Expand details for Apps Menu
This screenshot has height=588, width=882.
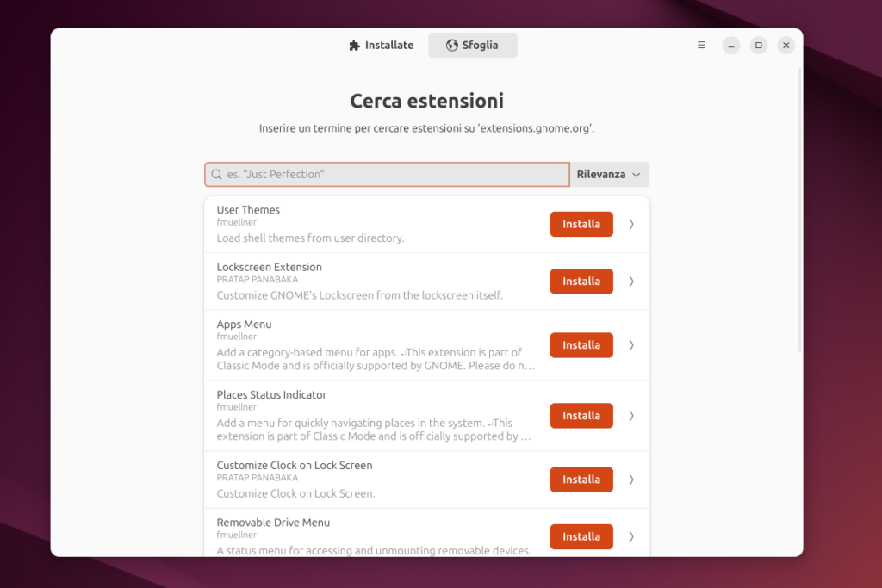(631, 345)
